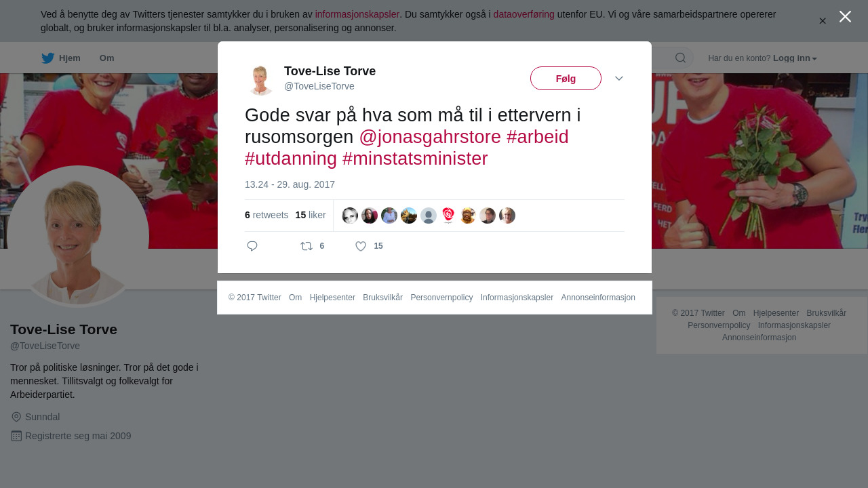868x488 pixels.
Task: Open informasjonskapsler link in cookie banner
Action: coord(357,14)
